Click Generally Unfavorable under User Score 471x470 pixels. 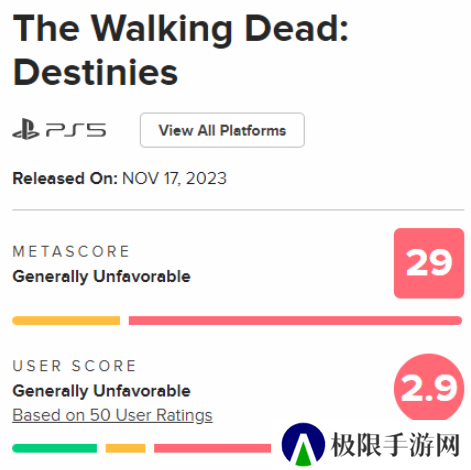coord(101,391)
